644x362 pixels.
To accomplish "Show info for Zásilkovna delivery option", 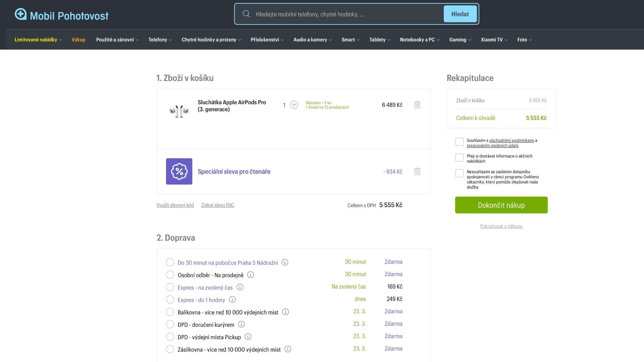I will (288, 349).
